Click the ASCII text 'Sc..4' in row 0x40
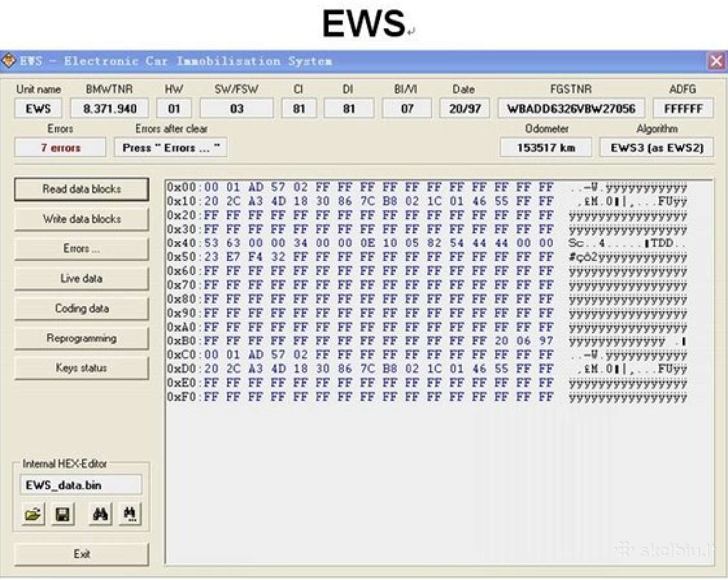The width and height of the screenshot is (728, 580). click(587, 243)
